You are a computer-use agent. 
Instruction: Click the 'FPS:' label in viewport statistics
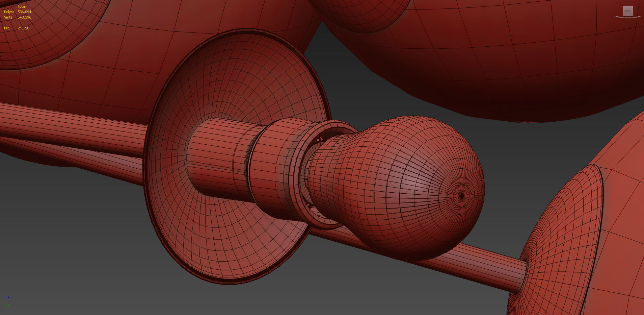coord(8,28)
